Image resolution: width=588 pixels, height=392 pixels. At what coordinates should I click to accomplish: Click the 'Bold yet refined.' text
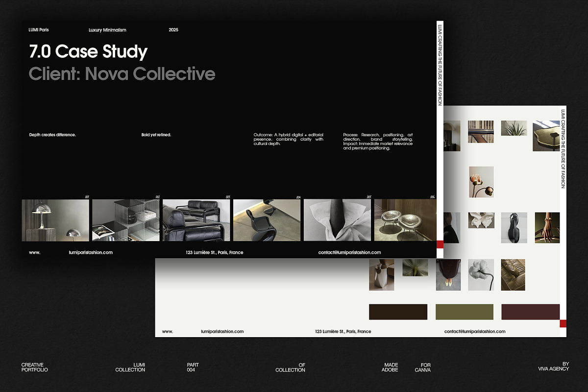coord(156,135)
